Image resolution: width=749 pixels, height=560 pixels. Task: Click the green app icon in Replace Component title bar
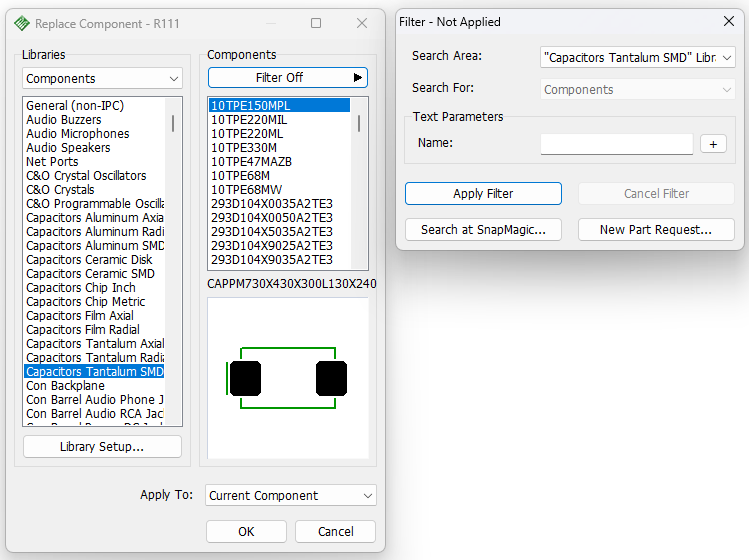[x=22, y=23]
